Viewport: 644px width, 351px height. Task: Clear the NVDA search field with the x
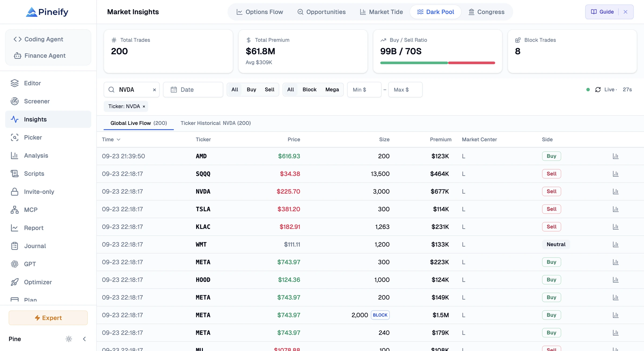click(154, 90)
